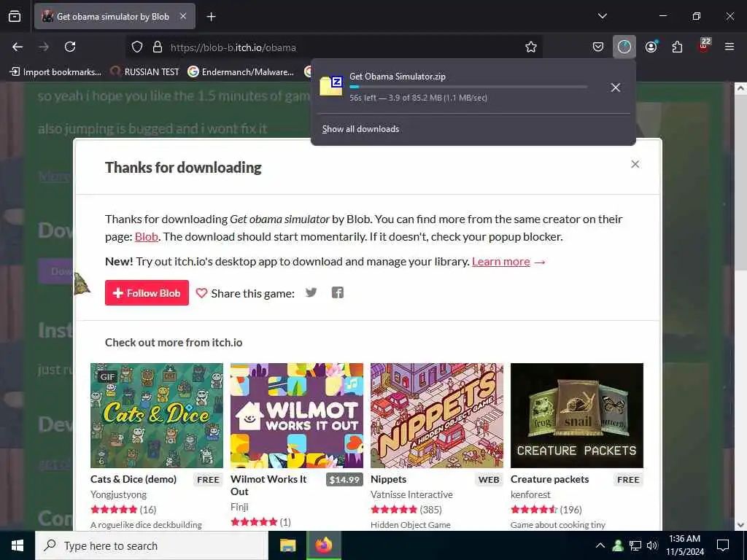
Task: Open the taskbar clock showing 1:36 AM
Action: pyautogui.click(x=684, y=545)
